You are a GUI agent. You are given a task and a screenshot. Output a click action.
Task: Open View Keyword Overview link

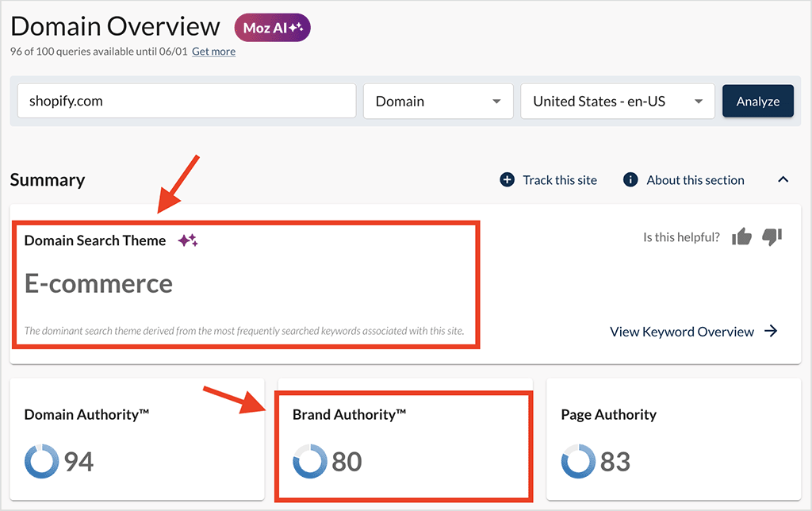click(681, 332)
